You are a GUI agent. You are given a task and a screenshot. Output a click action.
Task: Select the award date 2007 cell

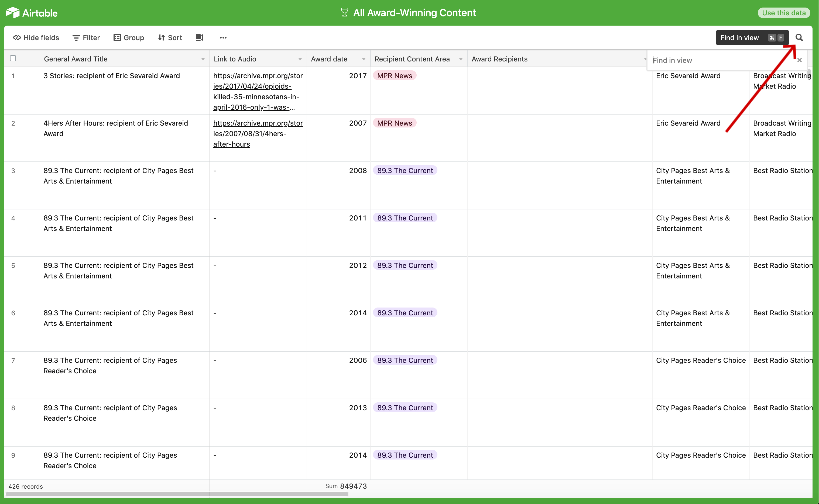tap(338, 138)
